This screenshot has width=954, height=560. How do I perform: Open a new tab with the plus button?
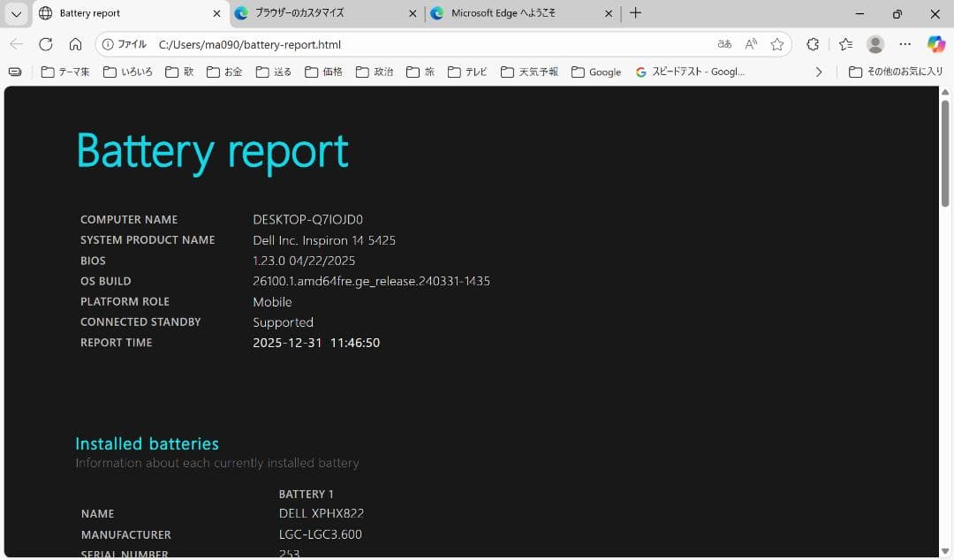(x=635, y=13)
